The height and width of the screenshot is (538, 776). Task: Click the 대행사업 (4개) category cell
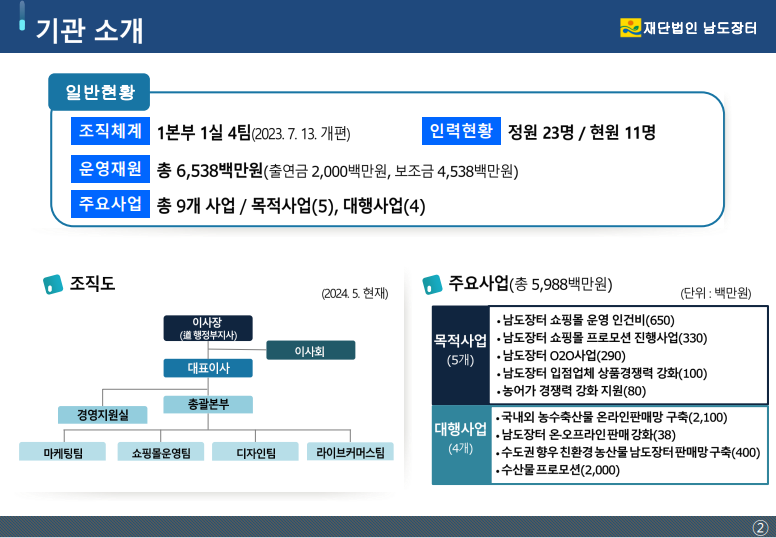click(461, 445)
